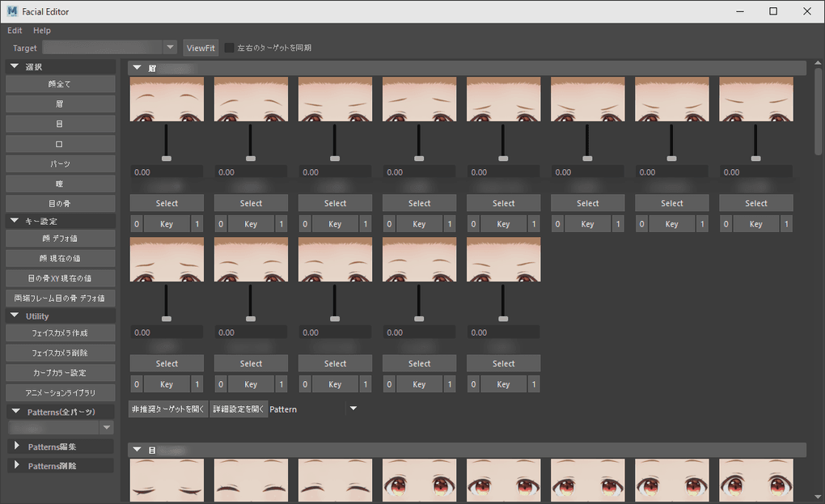Open the Target dropdown list
This screenshot has height=504, width=825.
click(x=169, y=48)
